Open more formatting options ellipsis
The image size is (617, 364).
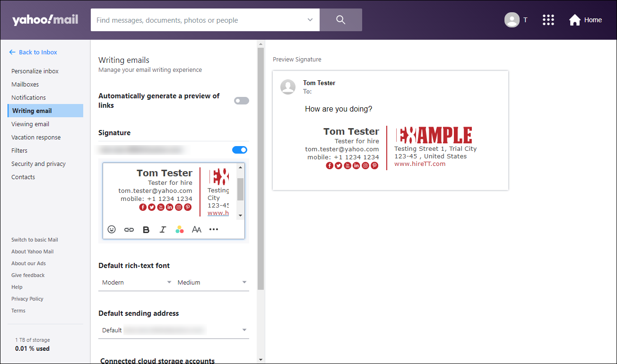pyautogui.click(x=214, y=229)
